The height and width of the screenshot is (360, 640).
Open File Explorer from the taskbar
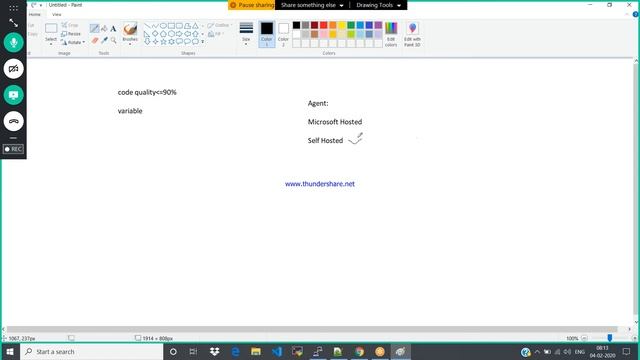point(256,351)
